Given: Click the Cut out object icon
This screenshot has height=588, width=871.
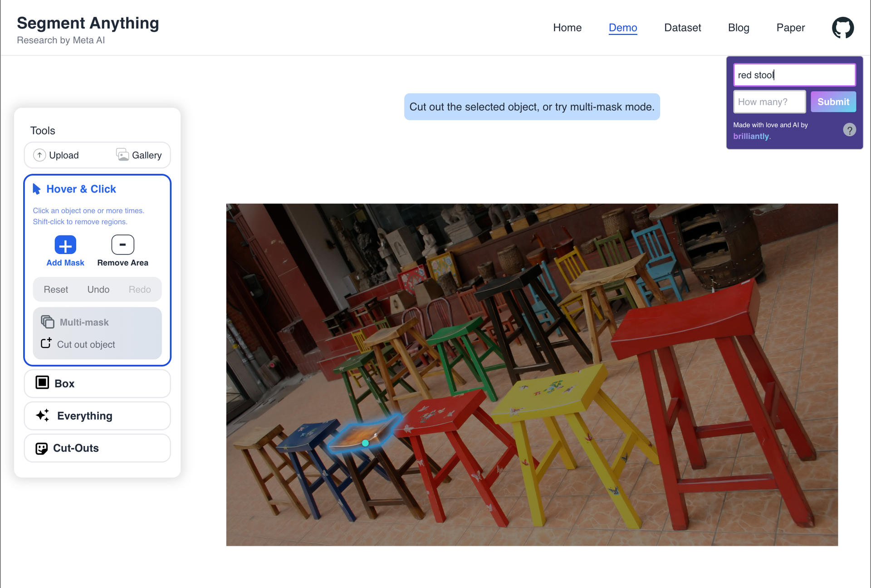Looking at the screenshot, I should (x=46, y=343).
